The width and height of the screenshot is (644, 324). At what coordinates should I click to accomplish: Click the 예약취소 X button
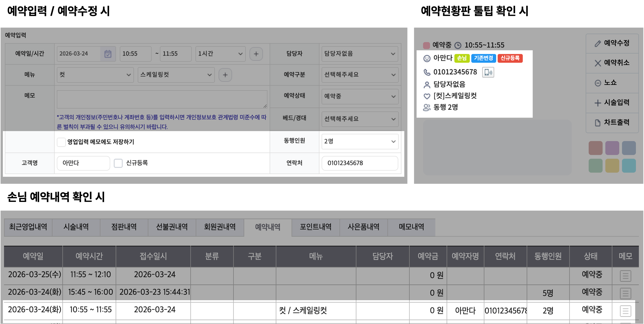tap(612, 63)
